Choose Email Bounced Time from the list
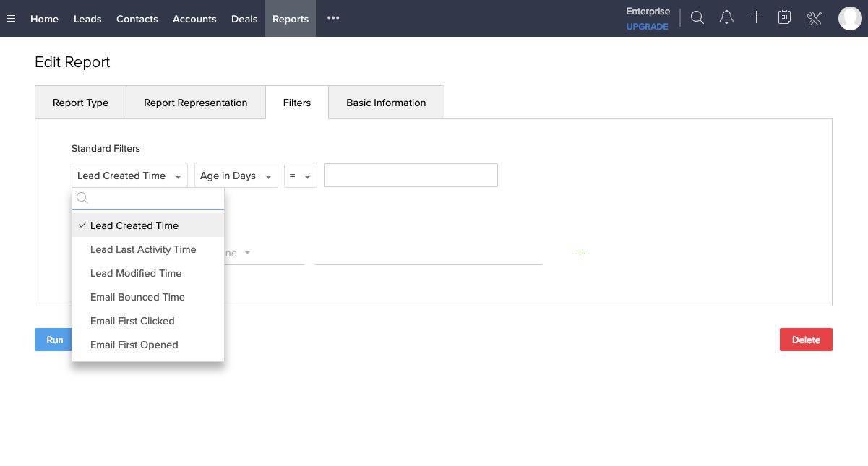 [x=137, y=297]
